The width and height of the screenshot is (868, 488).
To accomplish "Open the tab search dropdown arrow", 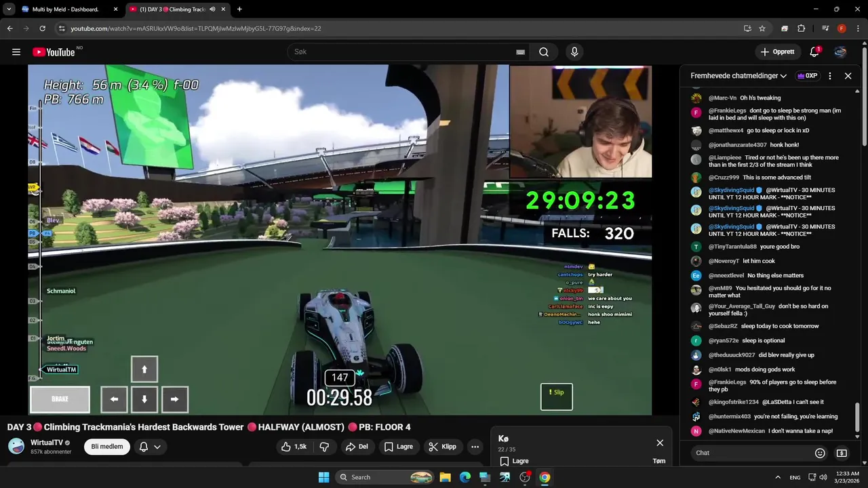I will pyautogui.click(x=9, y=9).
